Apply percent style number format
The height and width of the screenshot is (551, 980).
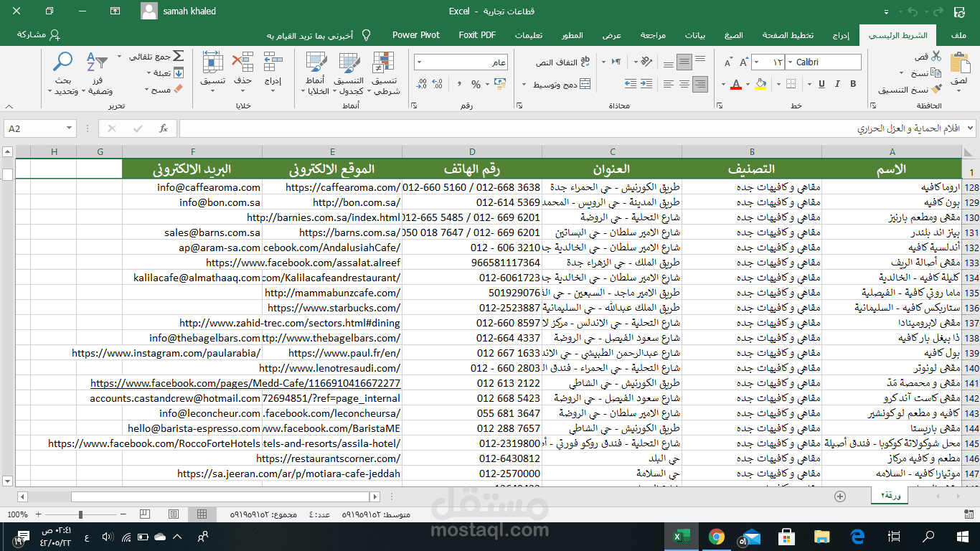pyautogui.click(x=476, y=85)
